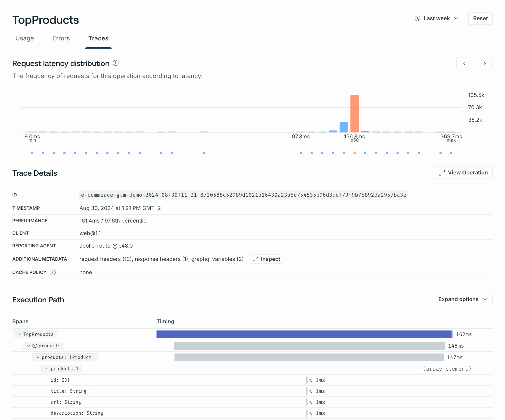This screenshot has height=420, width=505.
Task: Click the cache policy value none
Action: (x=86, y=272)
